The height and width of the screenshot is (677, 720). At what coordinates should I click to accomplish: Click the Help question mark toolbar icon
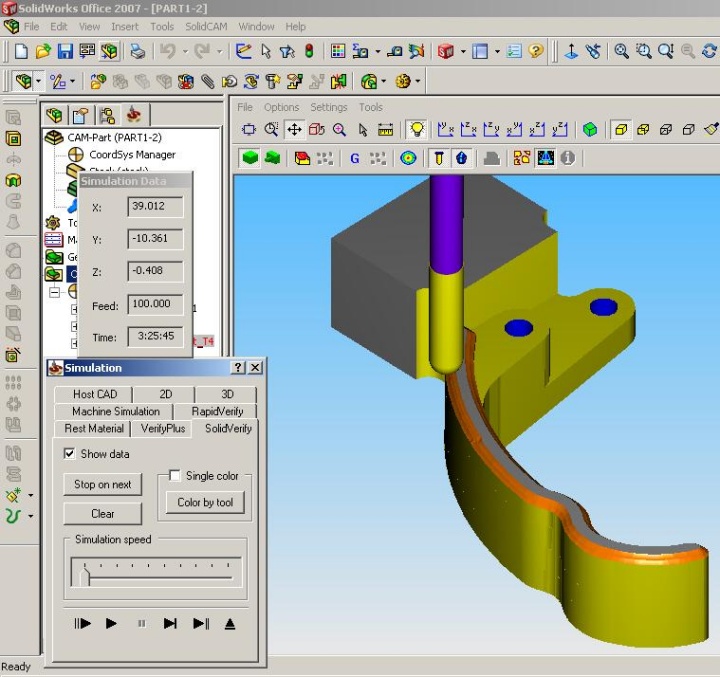click(537, 51)
